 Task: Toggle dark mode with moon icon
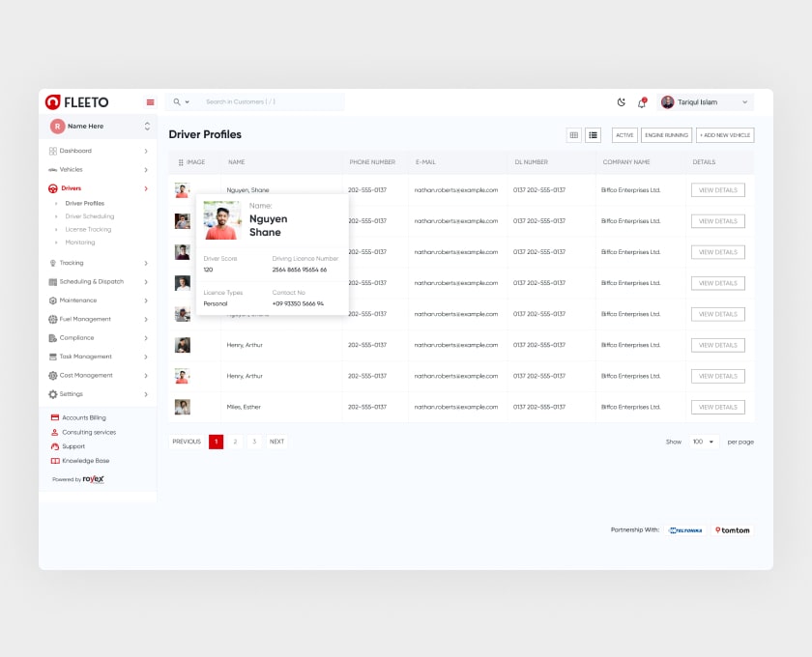tap(622, 102)
